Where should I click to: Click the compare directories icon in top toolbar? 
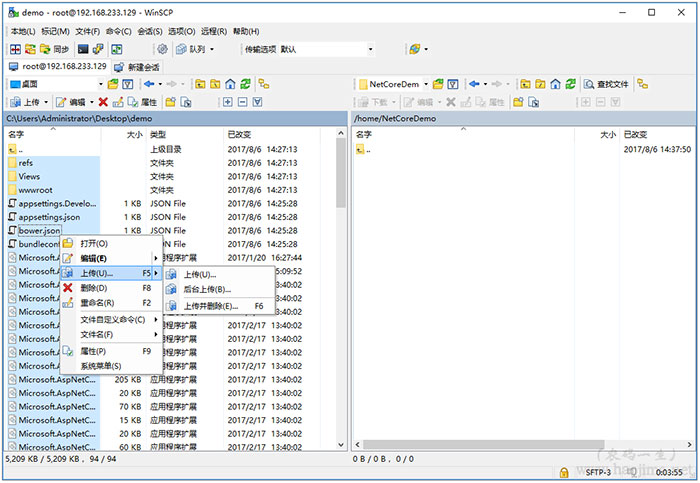(x=15, y=49)
